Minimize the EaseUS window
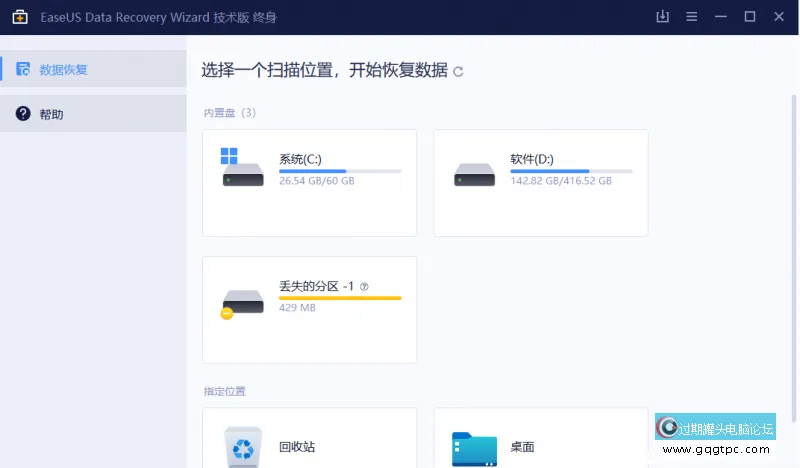Screen dimensions: 800x468 [720, 17]
